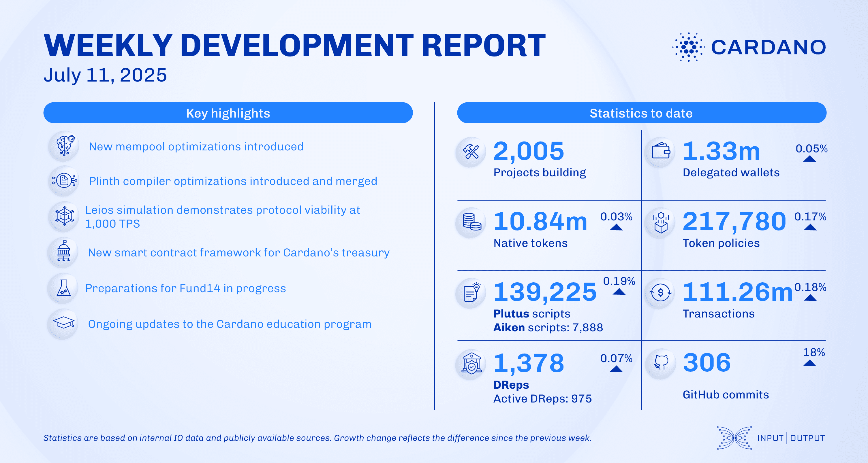Click the DReps shield building icon
This screenshot has width=868, height=463.
pos(471,364)
